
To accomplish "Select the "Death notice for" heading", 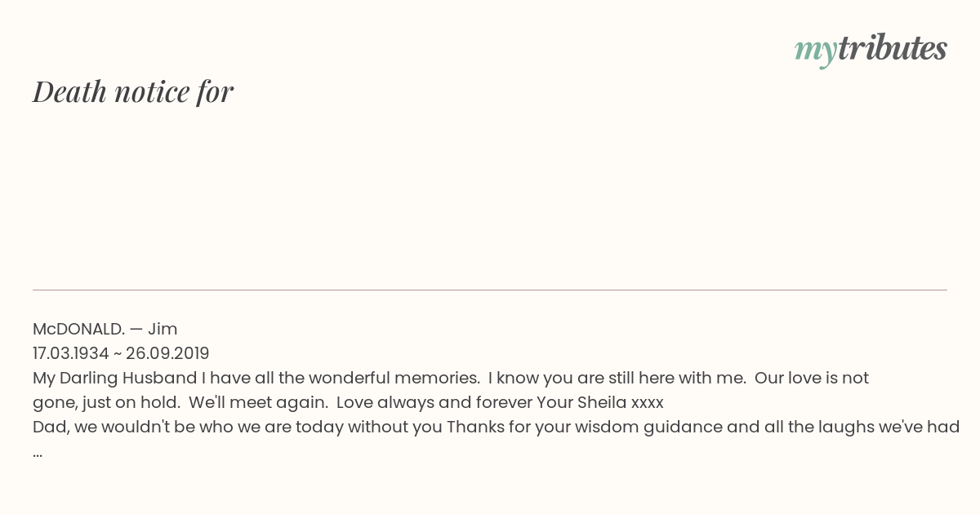I will tap(133, 91).
